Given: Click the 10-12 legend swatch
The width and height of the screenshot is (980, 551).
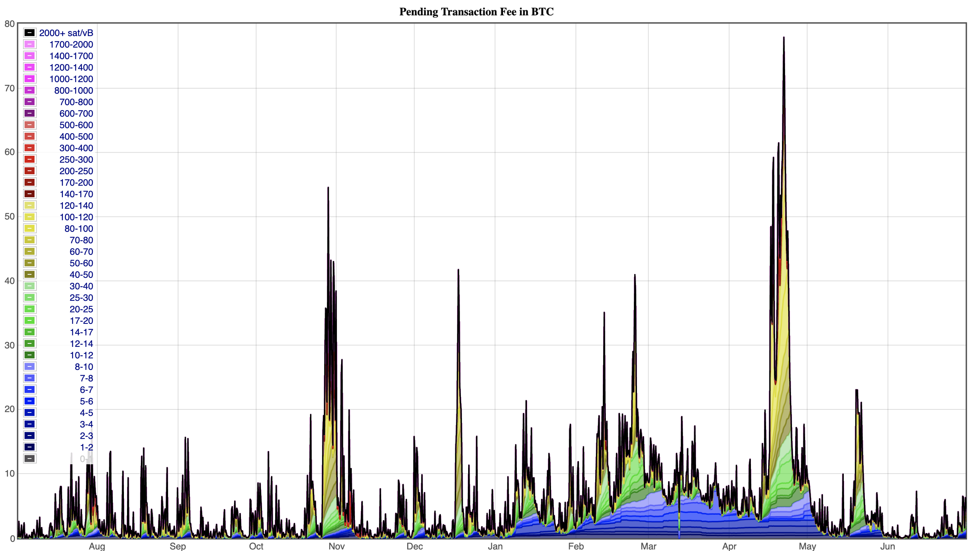Looking at the screenshot, I should click(30, 355).
